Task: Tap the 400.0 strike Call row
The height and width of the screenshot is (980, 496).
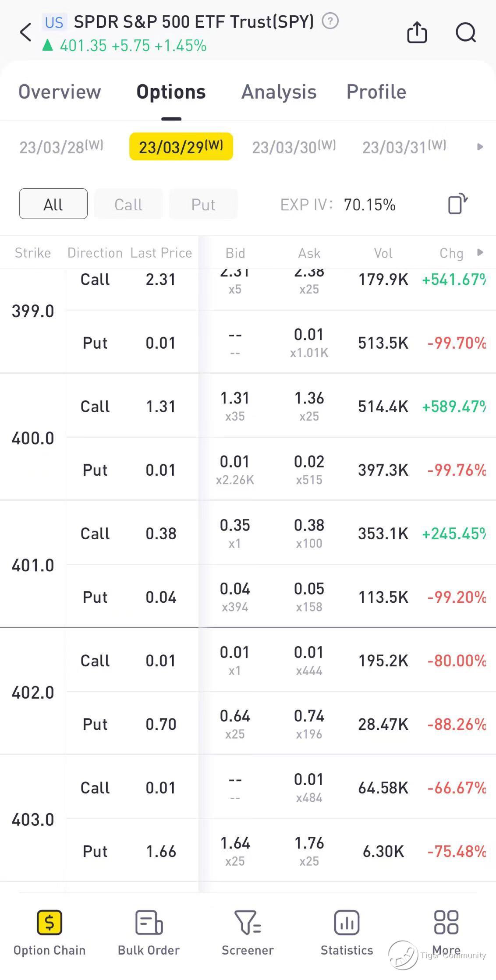Action: [x=280, y=406]
